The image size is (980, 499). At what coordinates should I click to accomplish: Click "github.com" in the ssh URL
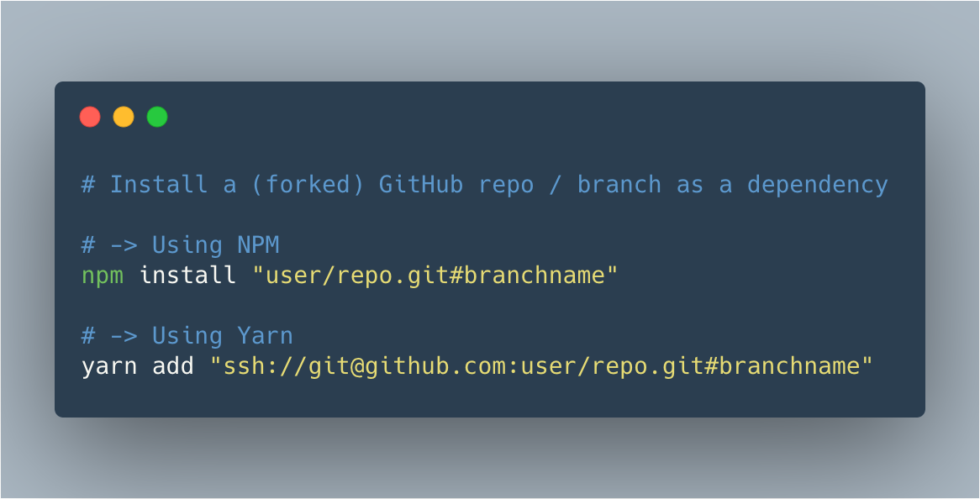(441, 366)
